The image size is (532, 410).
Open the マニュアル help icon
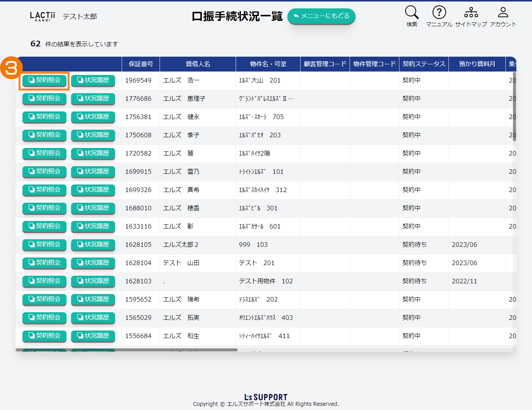click(x=439, y=16)
